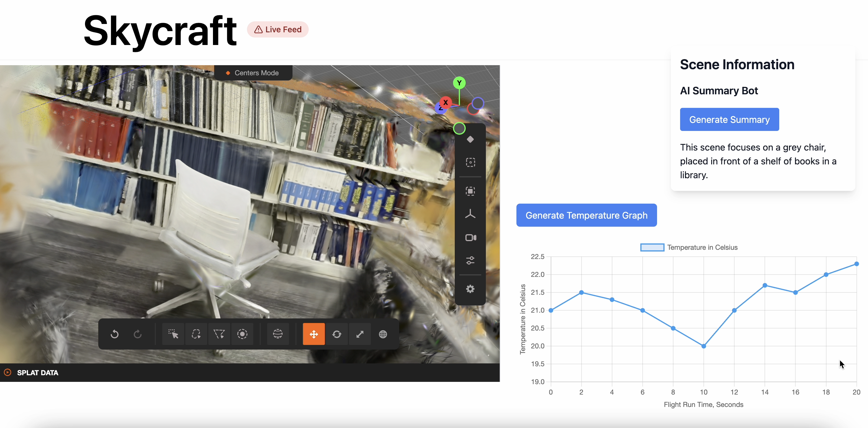Select the Rotate/Transform tool
Viewport: 868px width, 428px height.
click(x=337, y=334)
